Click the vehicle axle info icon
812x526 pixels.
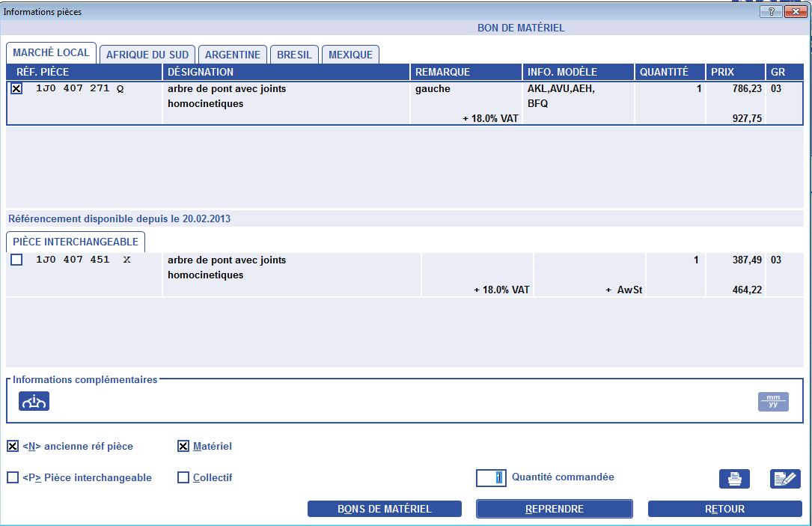pyautogui.click(x=34, y=401)
